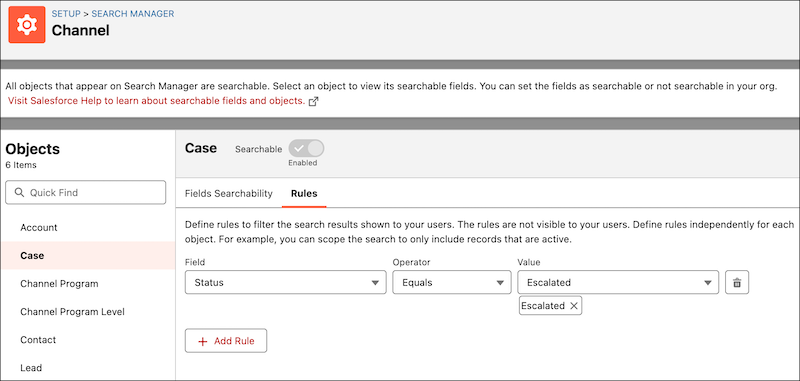Select Lead in the Objects list
Viewport: 800px width, 381px height.
(x=88, y=368)
